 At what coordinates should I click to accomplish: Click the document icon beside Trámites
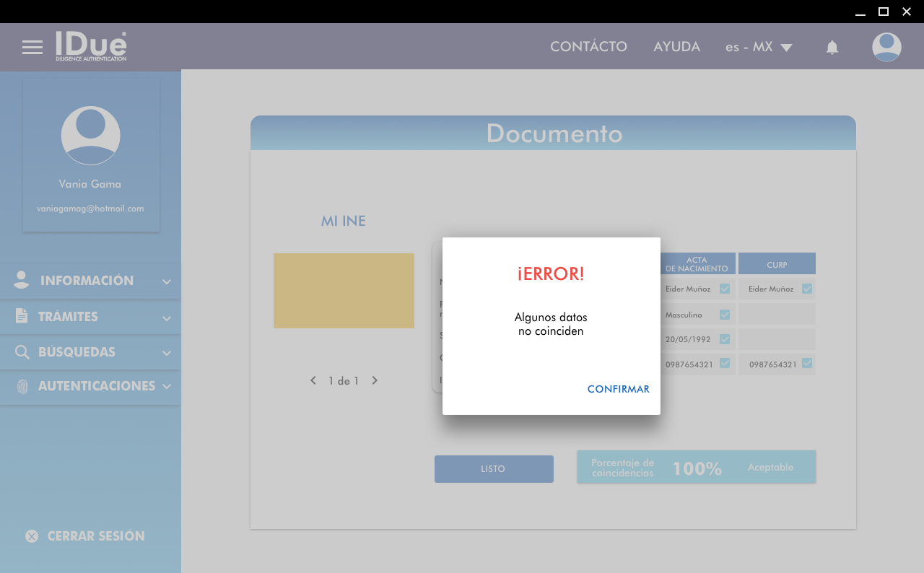coord(22,316)
